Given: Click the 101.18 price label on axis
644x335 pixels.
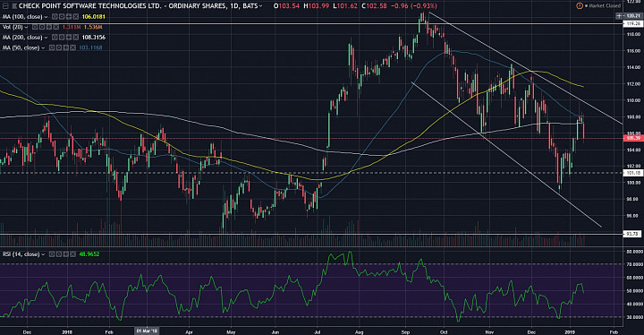Looking at the screenshot, I should tap(632, 173).
